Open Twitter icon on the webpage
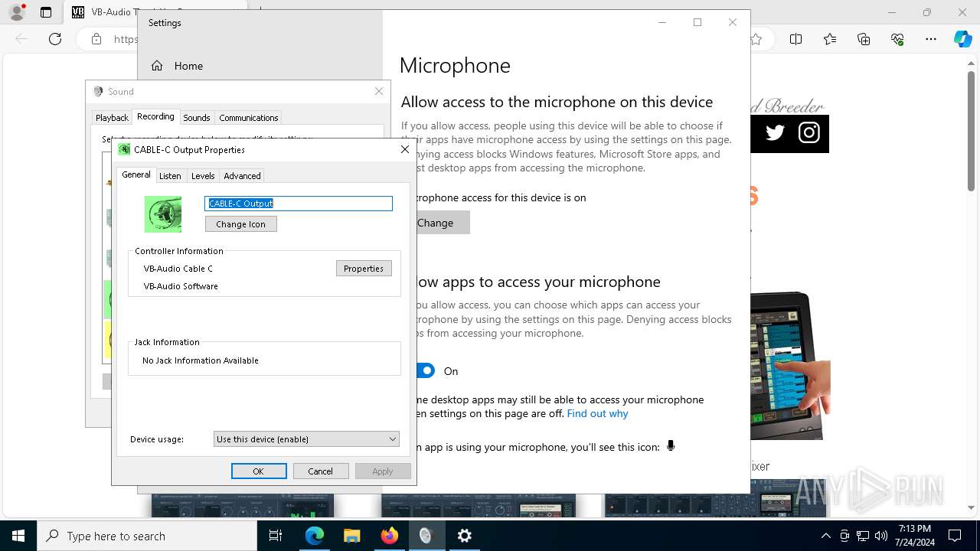The width and height of the screenshot is (980, 551). (775, 133)
